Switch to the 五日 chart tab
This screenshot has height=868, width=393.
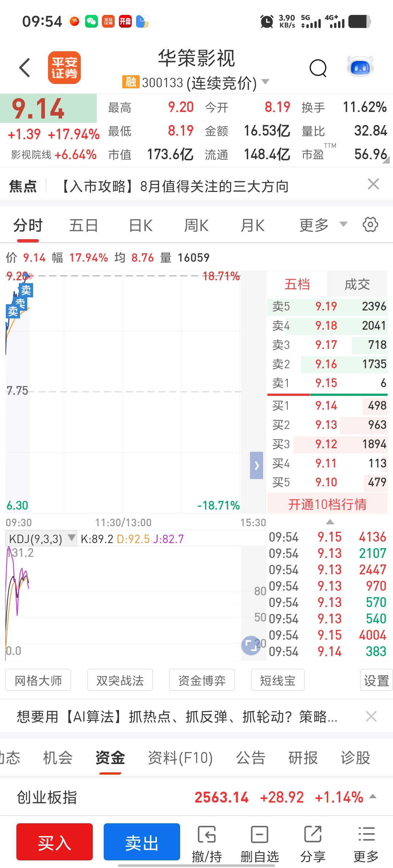click(84, 225)
